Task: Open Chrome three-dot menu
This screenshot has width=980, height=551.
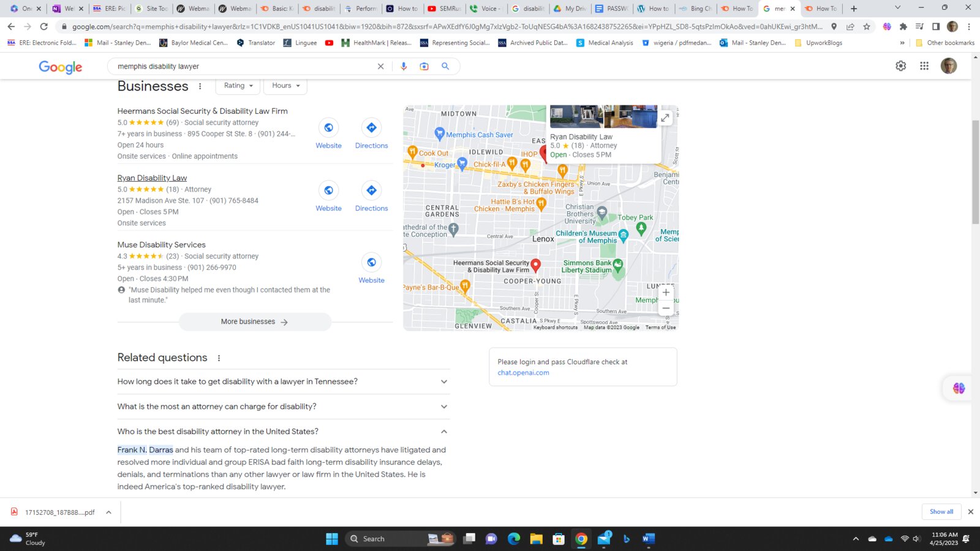Action: pos(969,26)
